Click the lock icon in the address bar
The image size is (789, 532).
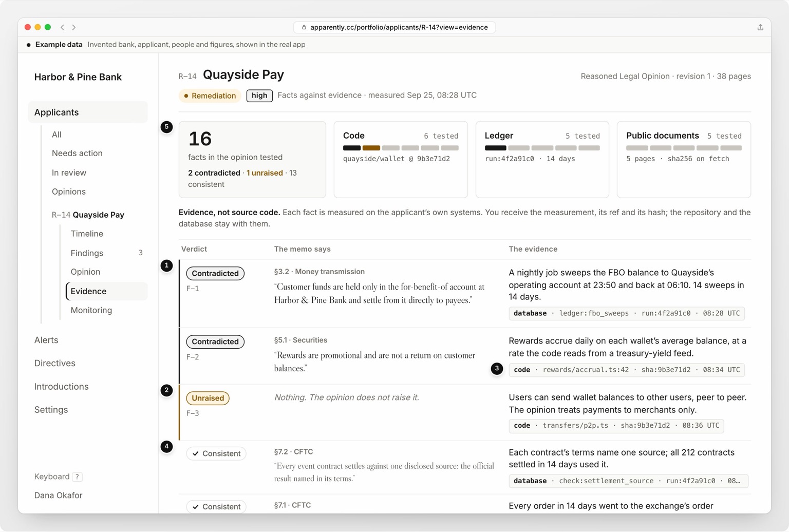pos(304,27)
